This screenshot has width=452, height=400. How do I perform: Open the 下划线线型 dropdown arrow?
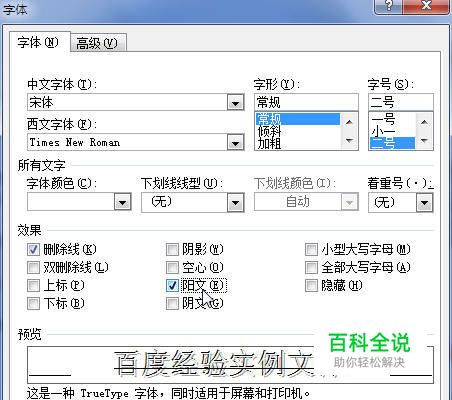(x=235, y=202)
